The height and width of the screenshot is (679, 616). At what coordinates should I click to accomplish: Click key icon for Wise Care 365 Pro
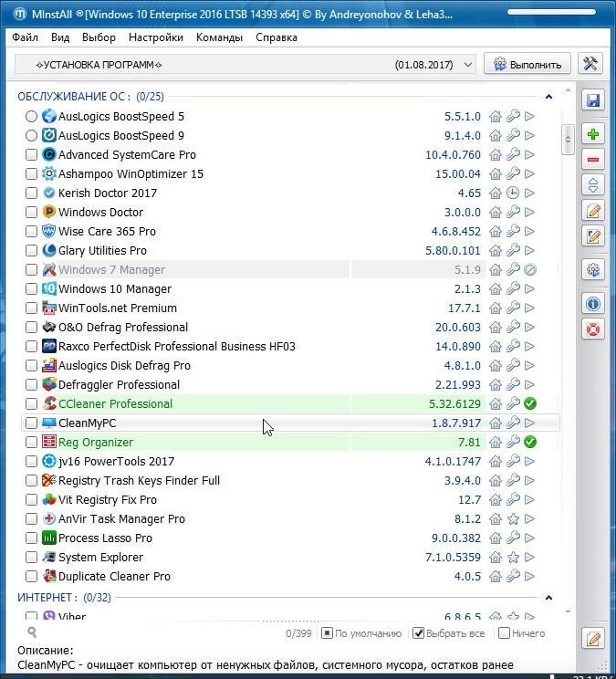coord(513,231)
